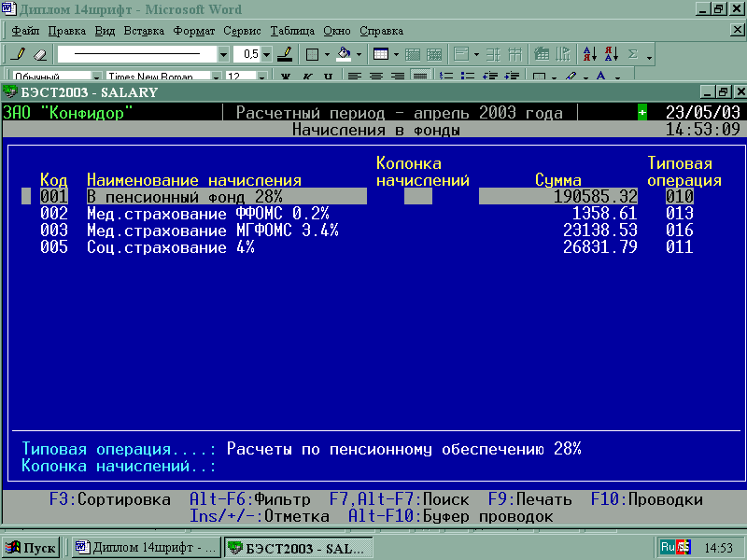The image size is (747, 560).
Task: Click the sum value 26831.79
Action: coord(599,247)
